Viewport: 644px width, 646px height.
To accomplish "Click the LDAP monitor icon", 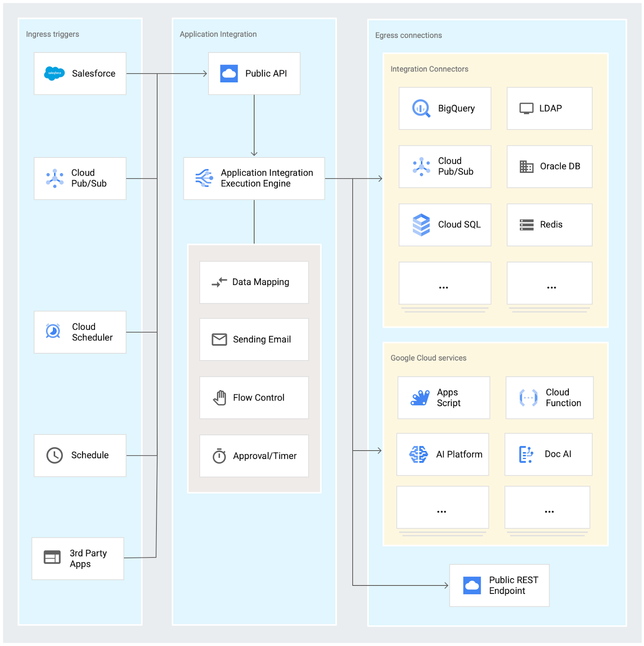I will click(x=526, y=109).
